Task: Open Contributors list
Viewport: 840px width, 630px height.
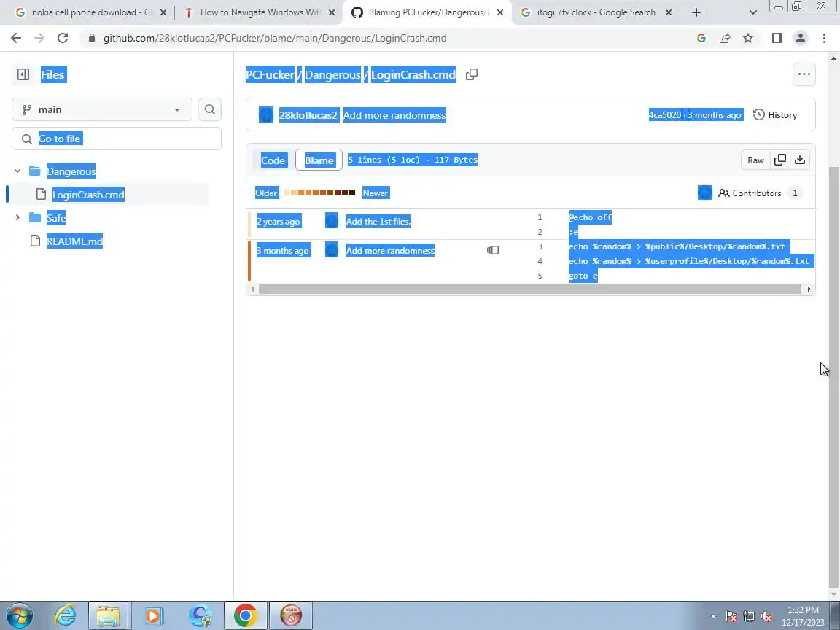Action: 760,192
